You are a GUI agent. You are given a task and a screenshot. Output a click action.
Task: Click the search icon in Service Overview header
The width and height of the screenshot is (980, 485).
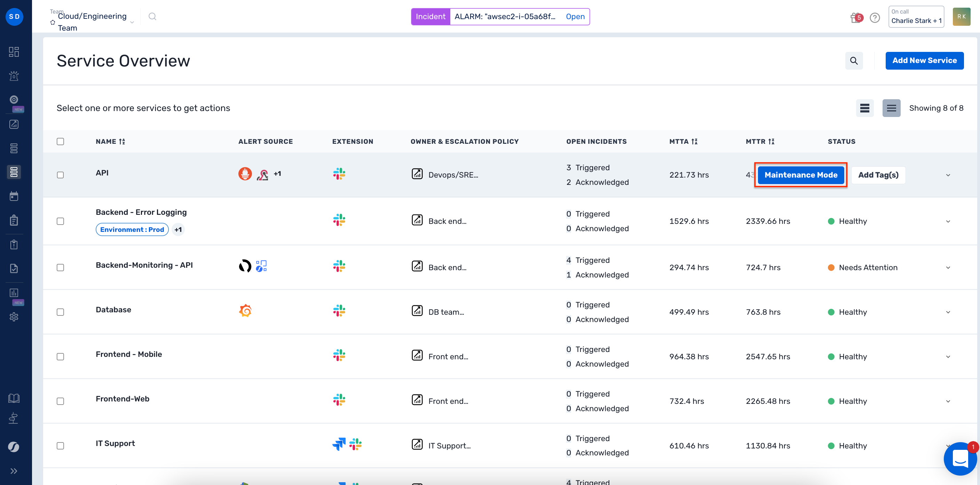tap(854, 61)
